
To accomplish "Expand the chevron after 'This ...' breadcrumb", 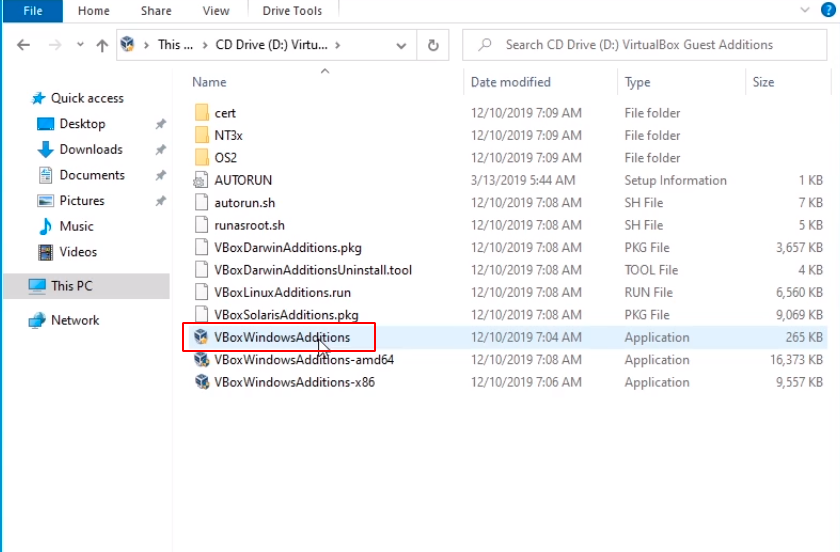I will tap(205, 45).
